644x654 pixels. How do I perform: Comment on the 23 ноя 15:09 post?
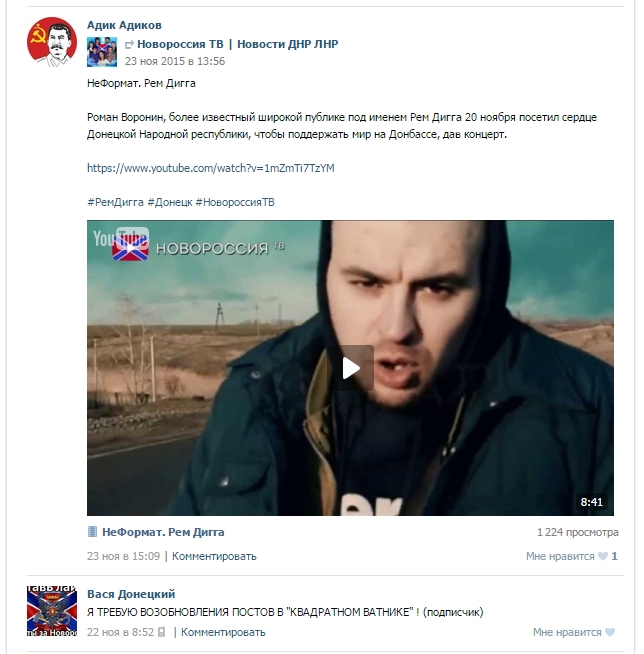pyautogui.click(x=214, y=556)
